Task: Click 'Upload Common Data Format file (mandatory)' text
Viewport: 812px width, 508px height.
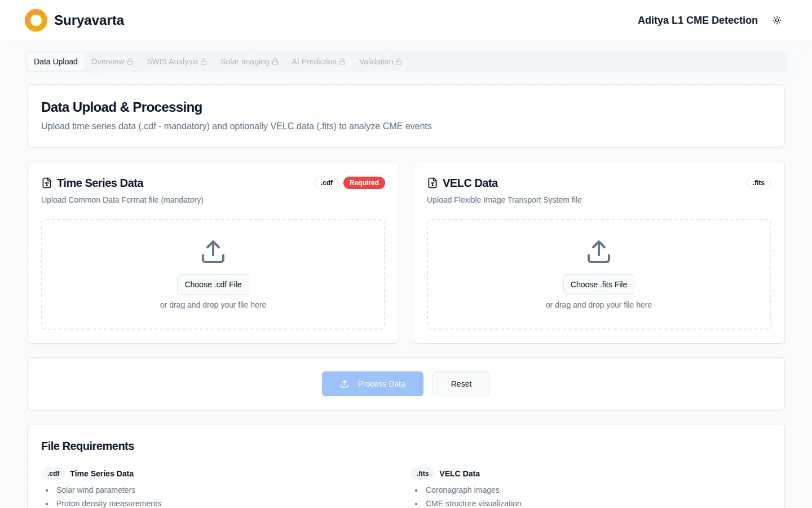Action: (122, 200)
